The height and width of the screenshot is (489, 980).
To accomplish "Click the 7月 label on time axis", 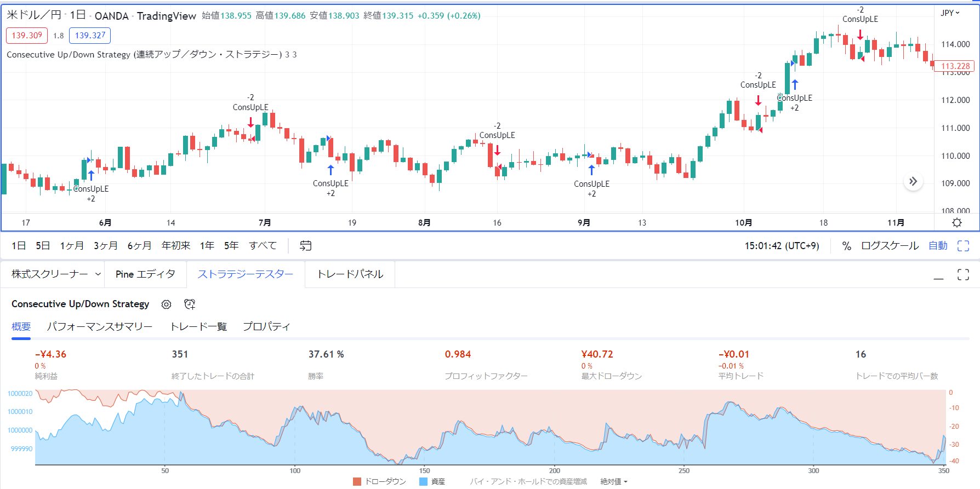I will (x=265, y=223).
